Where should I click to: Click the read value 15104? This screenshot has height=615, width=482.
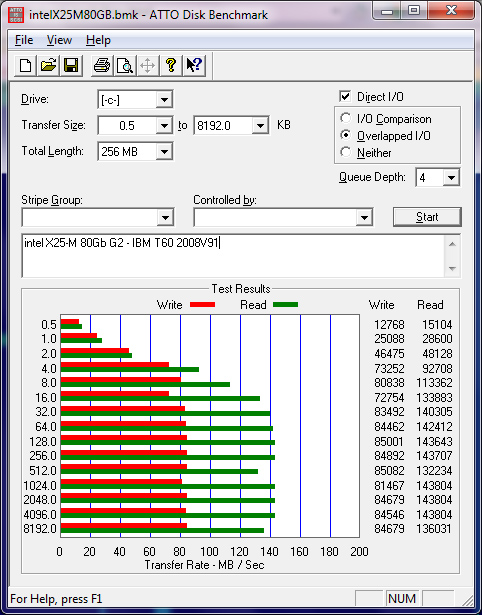[437, 325]
